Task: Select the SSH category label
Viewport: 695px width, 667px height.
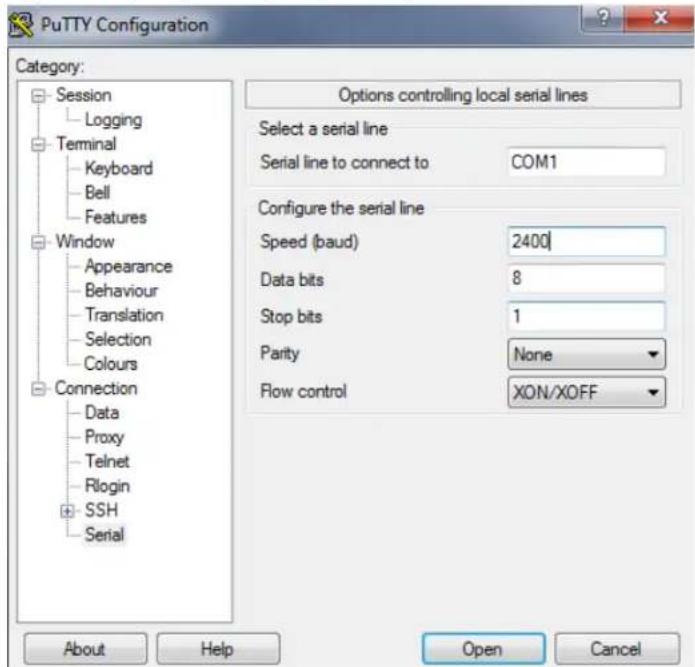Action: 102,510
